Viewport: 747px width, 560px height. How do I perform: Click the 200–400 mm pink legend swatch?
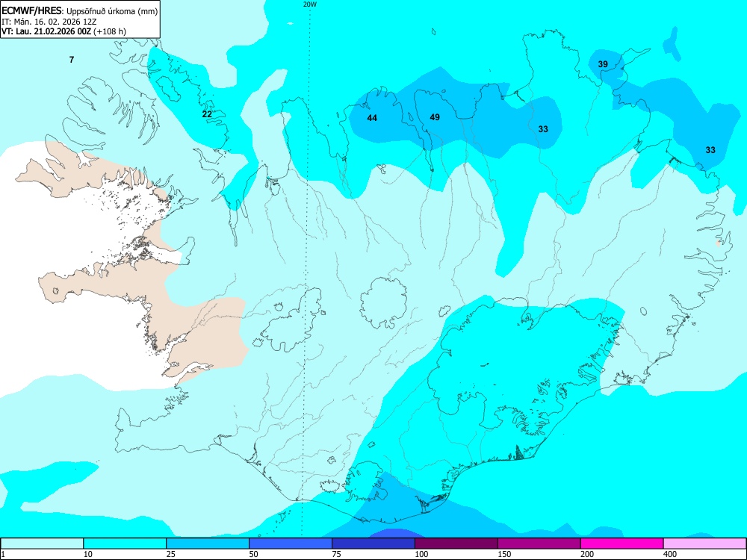pos(622,544)
